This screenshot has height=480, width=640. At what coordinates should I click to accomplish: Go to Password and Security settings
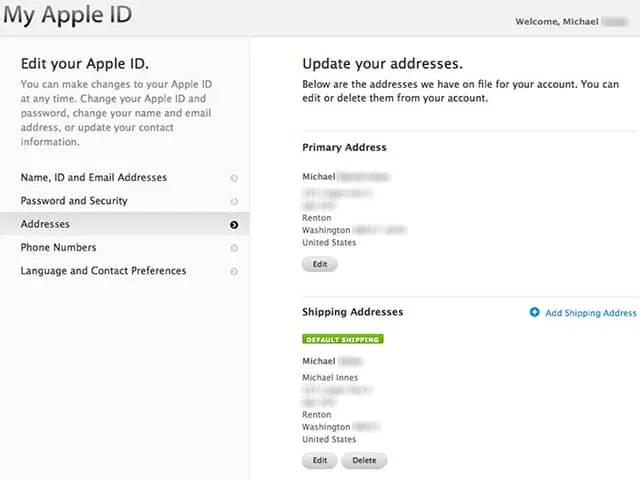(x=74, y=201)
